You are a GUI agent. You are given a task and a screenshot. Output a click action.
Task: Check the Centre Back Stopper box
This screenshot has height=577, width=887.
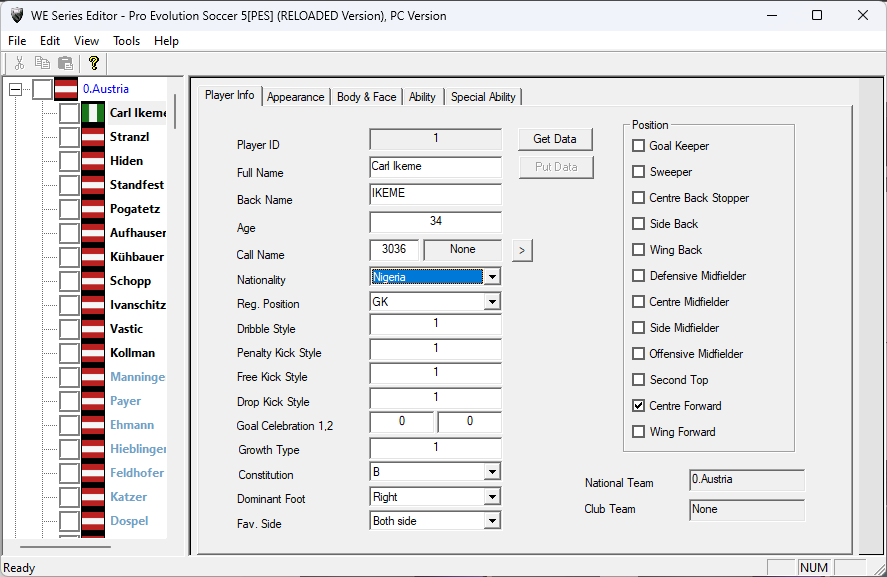[x=638, y=198]
